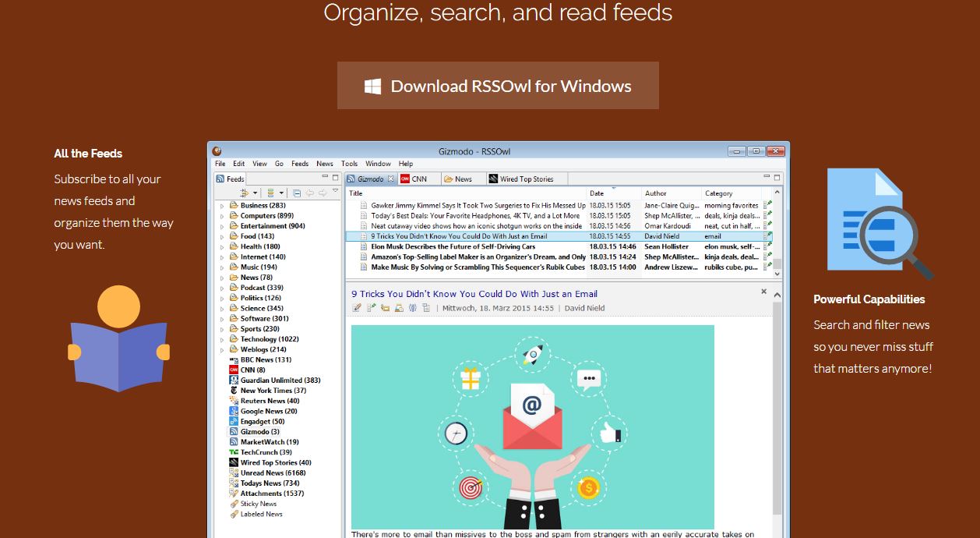The width and height of the screenshot is (980, 538).
Task: Select the Engadget feed icon
Action: pos(234,422)
